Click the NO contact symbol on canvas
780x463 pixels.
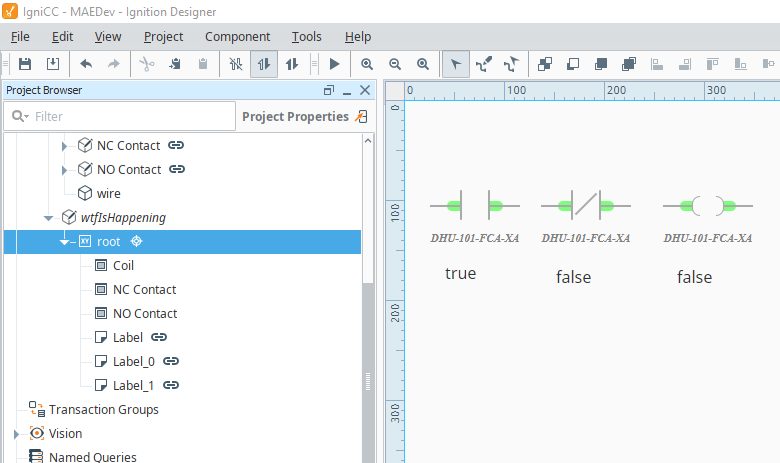coord(475,205)
